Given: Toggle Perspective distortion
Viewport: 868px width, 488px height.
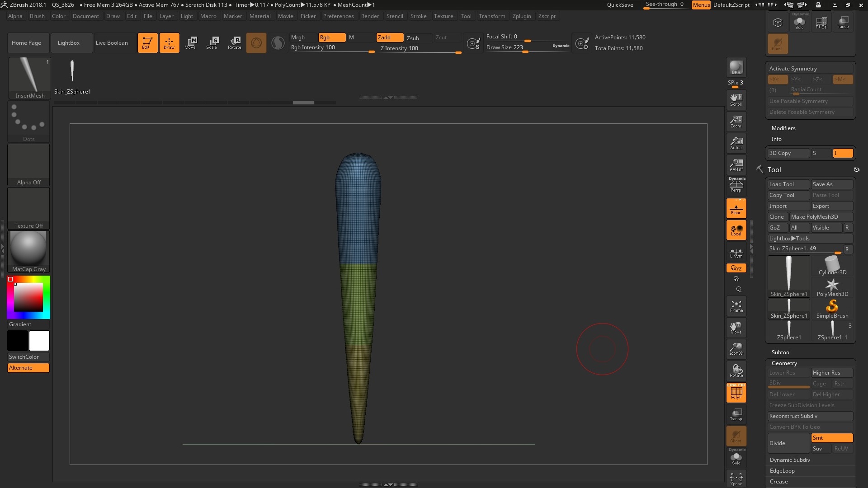Looking at the screenshot, I should 736,185.
